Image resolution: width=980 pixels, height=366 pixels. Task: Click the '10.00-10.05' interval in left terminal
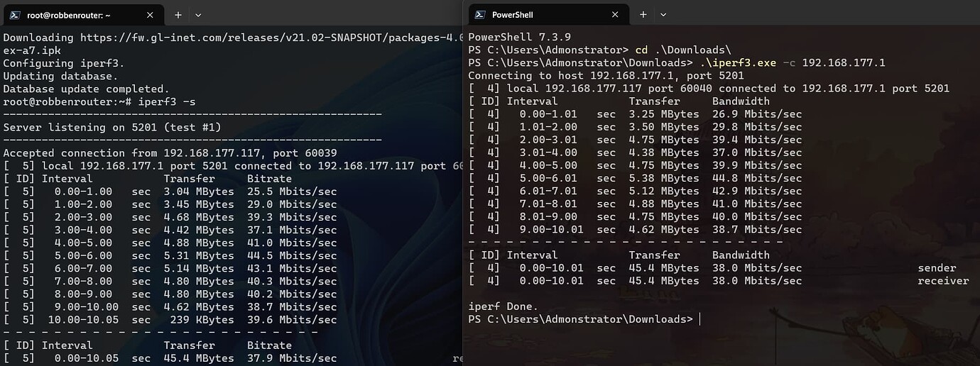pyautogui.click(x=83, y=319)
